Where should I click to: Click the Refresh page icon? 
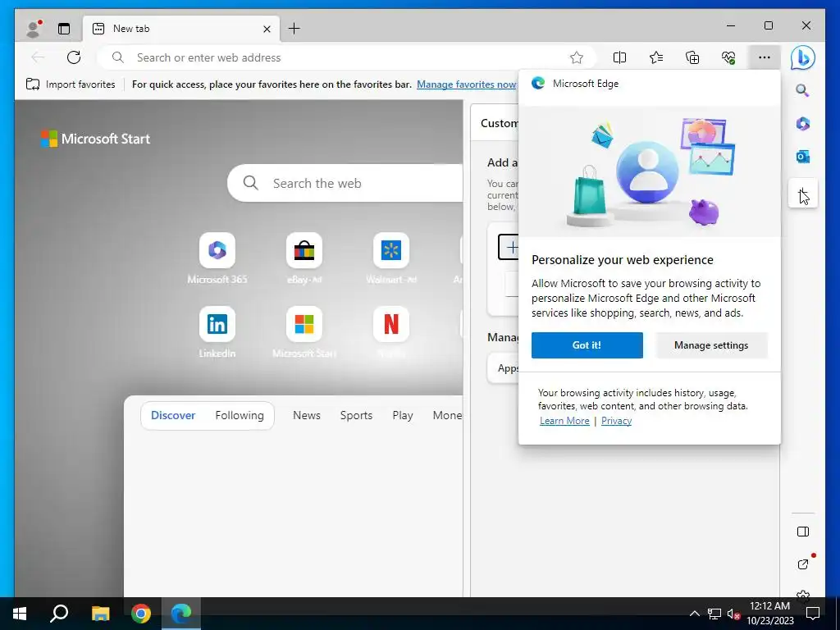[74, 57]
